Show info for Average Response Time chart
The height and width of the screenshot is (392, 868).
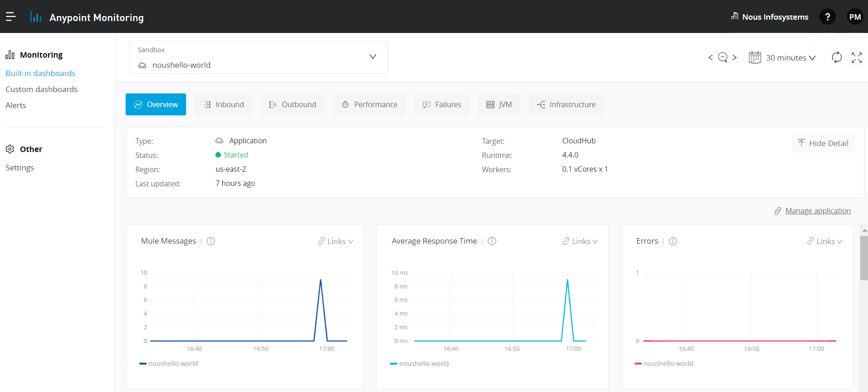(x=492, y=241)
